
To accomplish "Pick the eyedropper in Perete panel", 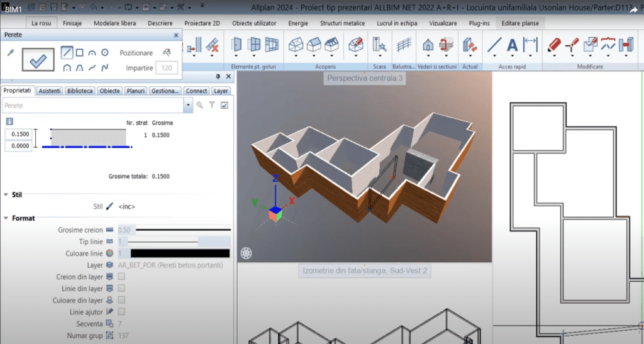I will [10, 53].
